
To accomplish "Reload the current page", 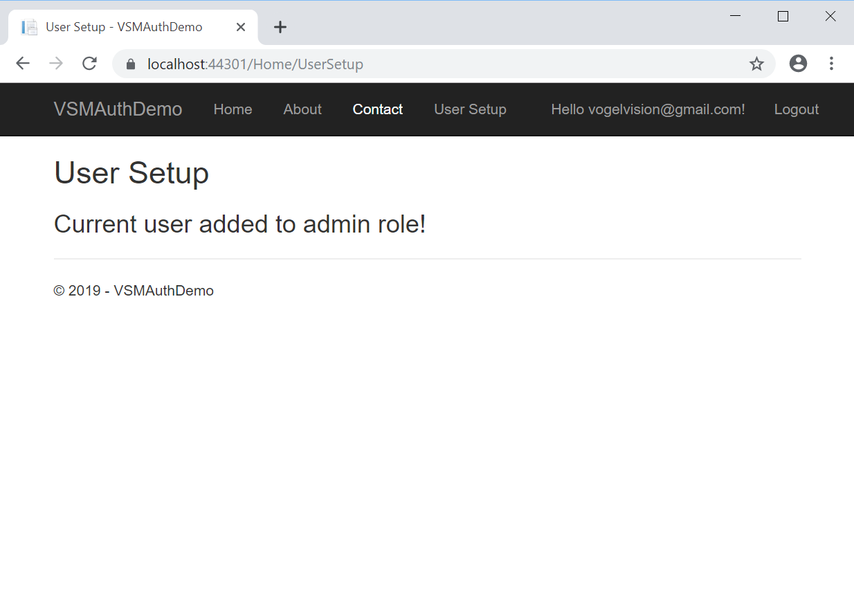I will [89, 64].
